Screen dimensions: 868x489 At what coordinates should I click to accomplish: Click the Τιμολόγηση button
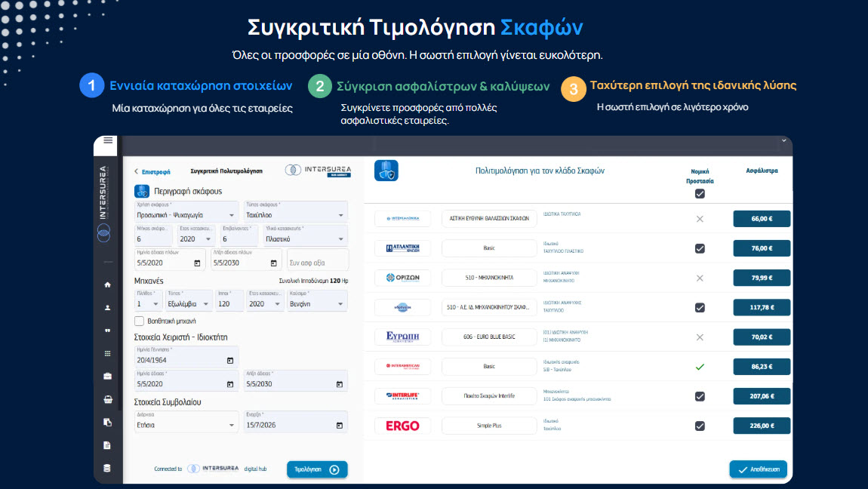click(317, 469)
